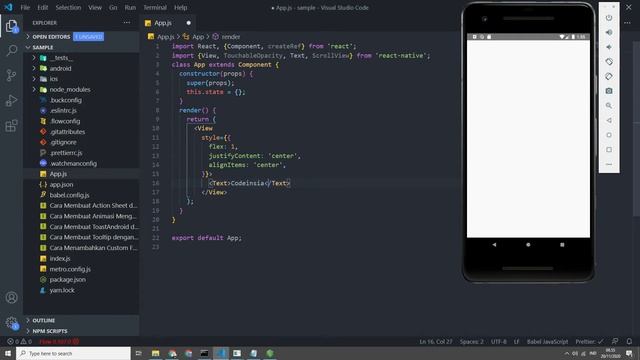640x360 pixels.
Task: Open index.js in the file explorer
Action: pyautogui.click(x=82, y=258)
